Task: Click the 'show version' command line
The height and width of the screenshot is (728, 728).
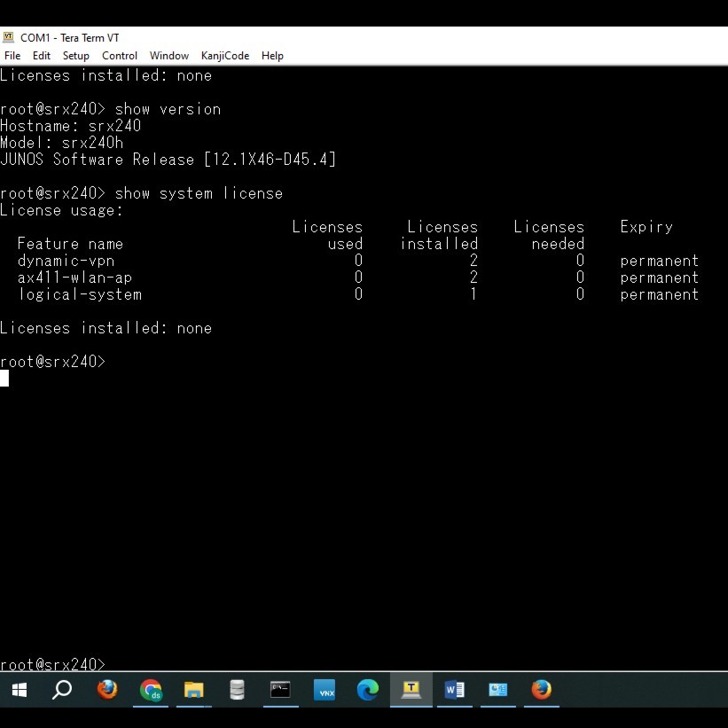Action: (111, 109)
